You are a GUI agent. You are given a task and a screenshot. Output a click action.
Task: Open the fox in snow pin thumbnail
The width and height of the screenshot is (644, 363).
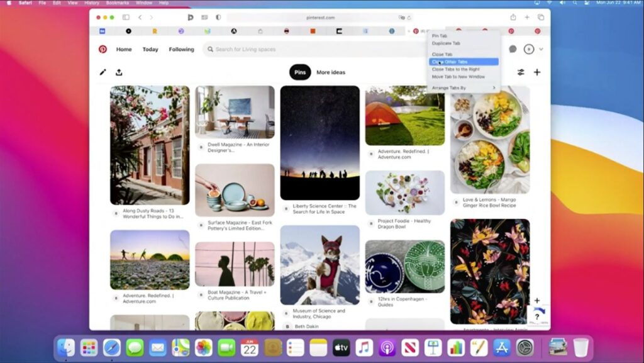[x=319, y=265]
